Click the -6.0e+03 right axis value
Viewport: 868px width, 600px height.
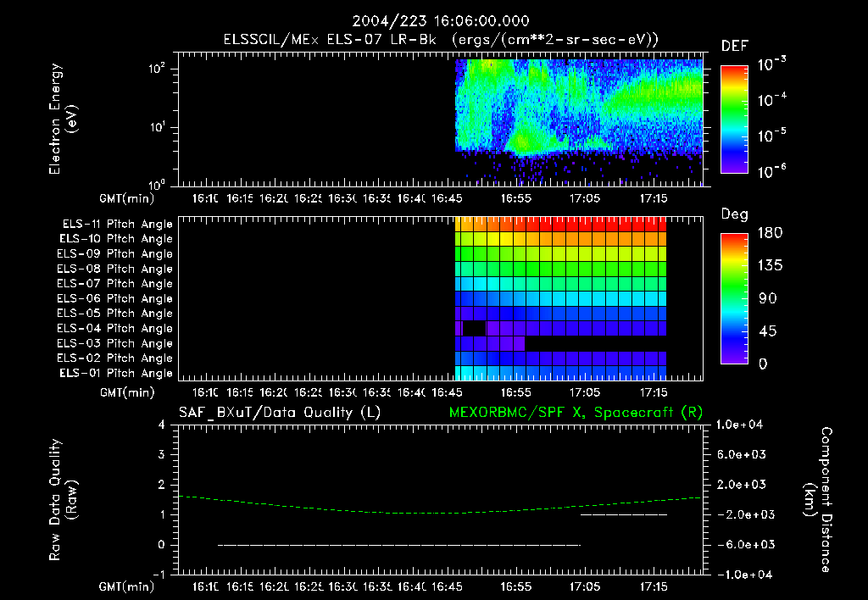tap(747, 545)
